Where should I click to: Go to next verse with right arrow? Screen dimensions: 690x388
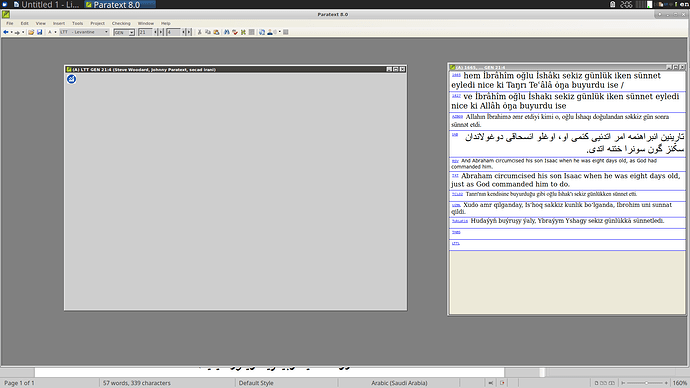pyautogui.click(x=189, y=32)
